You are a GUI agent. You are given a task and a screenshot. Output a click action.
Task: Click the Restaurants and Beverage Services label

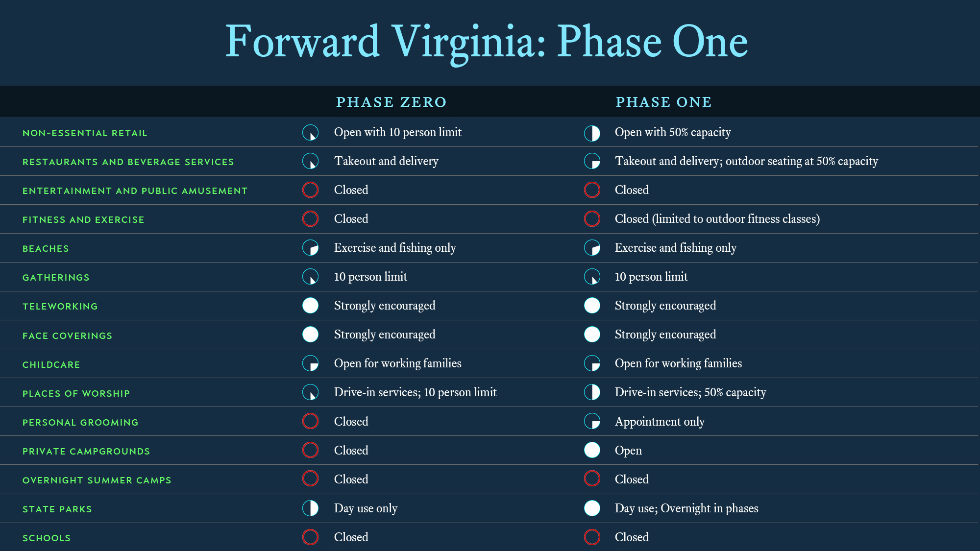(x=128, y=162)
